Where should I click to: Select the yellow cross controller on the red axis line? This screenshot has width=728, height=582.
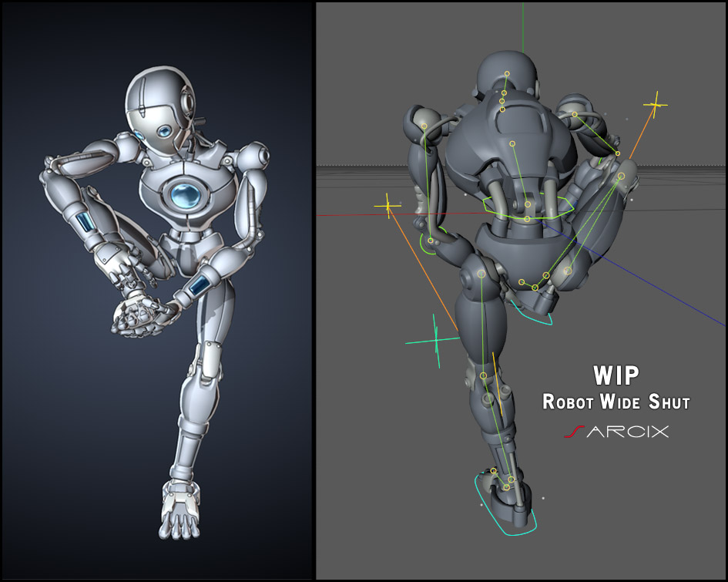[x=387, y=205]
